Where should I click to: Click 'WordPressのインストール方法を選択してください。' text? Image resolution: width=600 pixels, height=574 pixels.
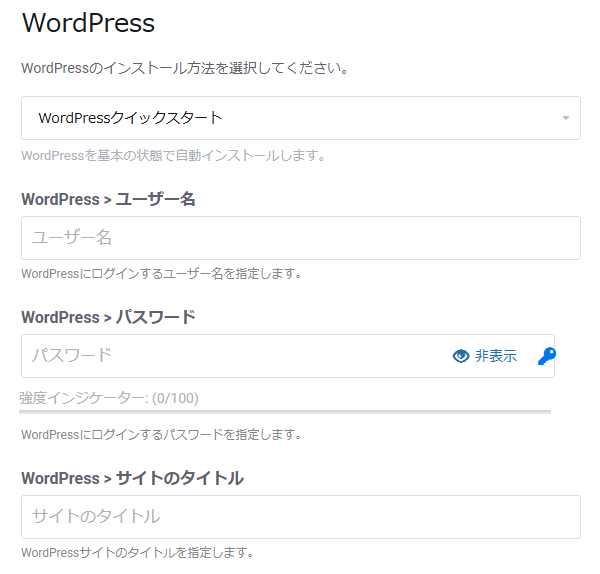pos(185,68)
